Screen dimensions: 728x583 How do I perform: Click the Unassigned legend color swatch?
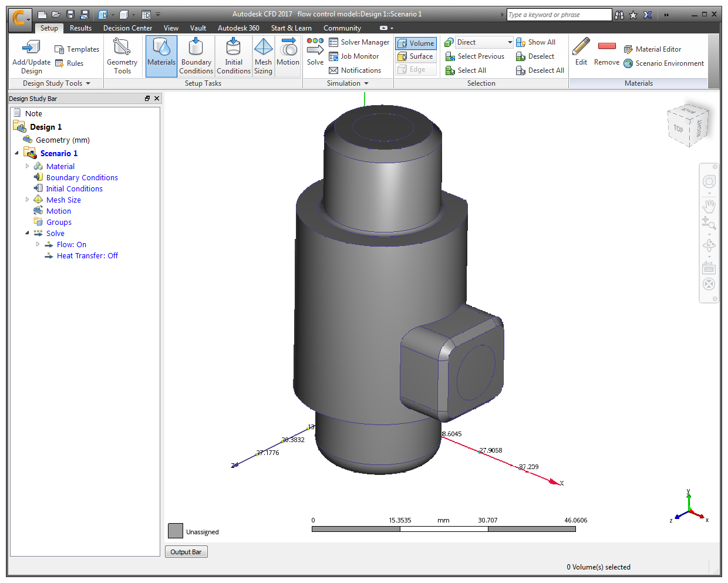(x=176, y=531)
